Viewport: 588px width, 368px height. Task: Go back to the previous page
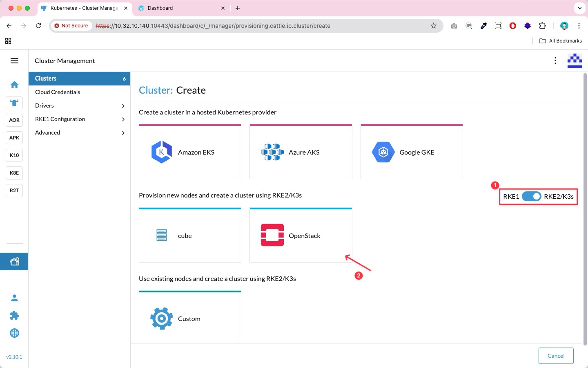coord(9,26)
